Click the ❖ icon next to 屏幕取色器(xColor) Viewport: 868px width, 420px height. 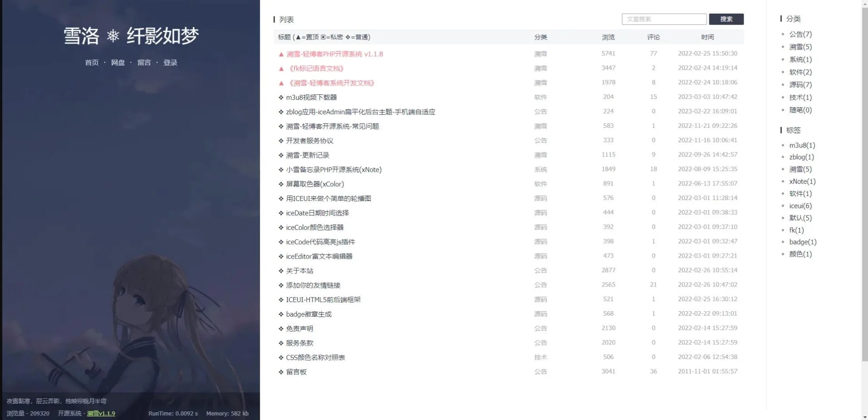coord(280,184)
